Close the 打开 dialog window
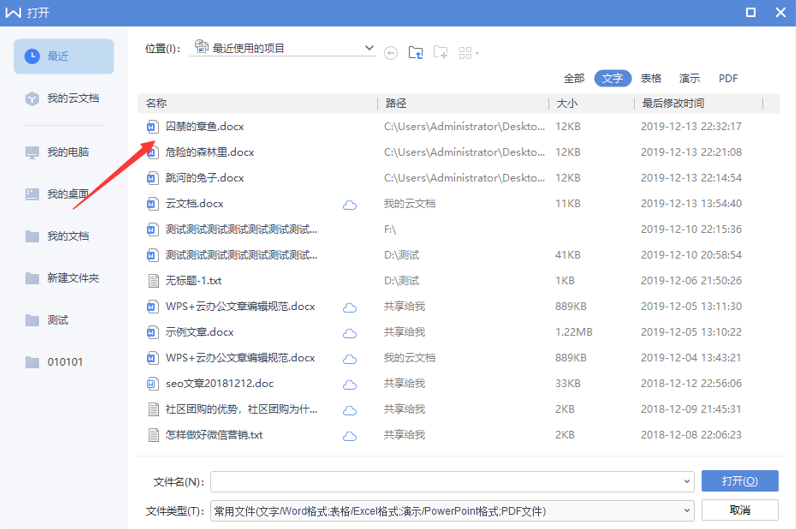The height and width of the screenshot is (529, 796). (x=781, y=12)
